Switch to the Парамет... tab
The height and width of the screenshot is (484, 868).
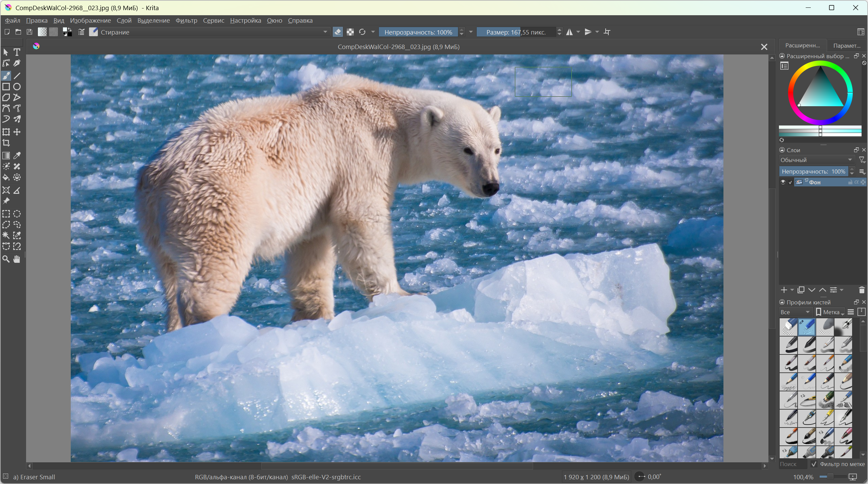(x=846, y=46)
